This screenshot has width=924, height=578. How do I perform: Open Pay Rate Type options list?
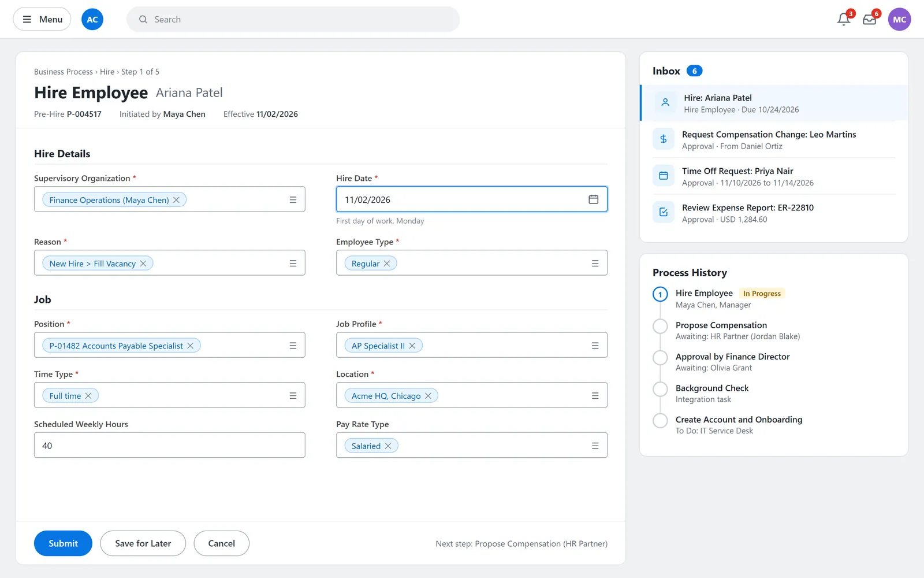(x=595, y=446)
